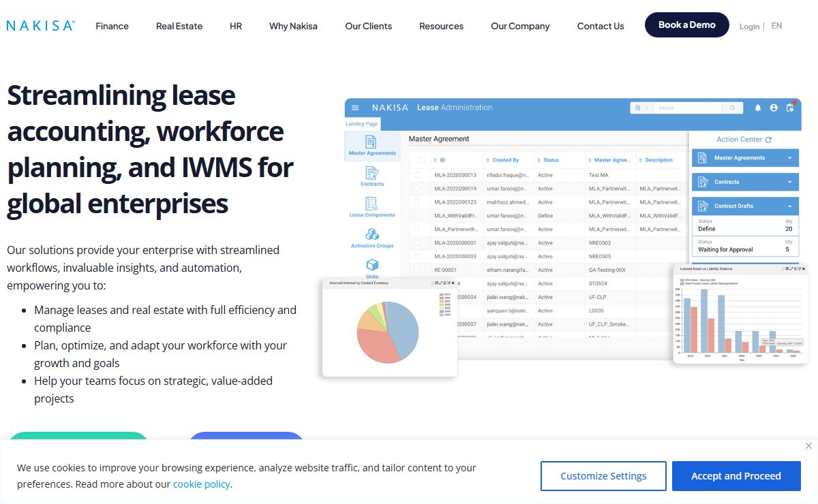Expand Contracts panel in Action Center
This screenshot has height=504, width=818.
790,182
